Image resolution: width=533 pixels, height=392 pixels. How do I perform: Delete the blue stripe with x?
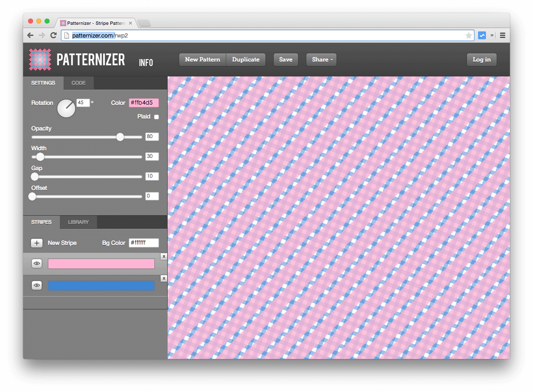coord(163,278)
